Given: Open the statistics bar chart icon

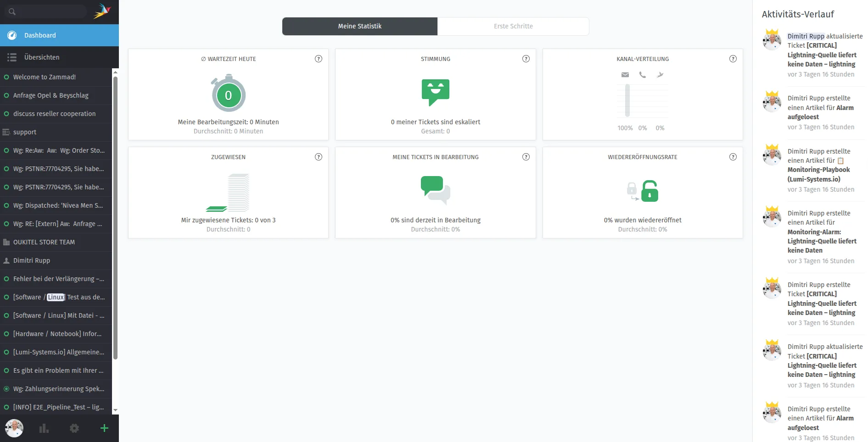Looking at the screenshot, I should (44, 428).
